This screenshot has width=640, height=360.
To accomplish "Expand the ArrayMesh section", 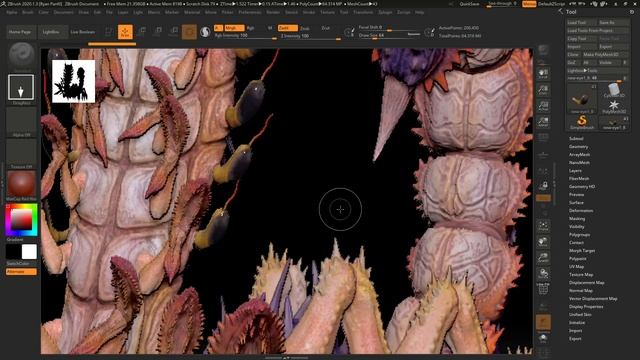I will coord(579,155).
